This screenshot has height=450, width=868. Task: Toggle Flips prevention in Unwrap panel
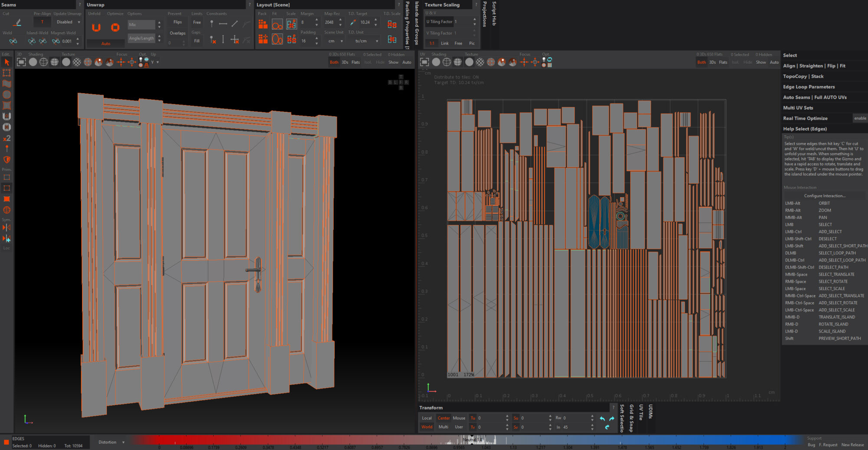pos(178,22)
